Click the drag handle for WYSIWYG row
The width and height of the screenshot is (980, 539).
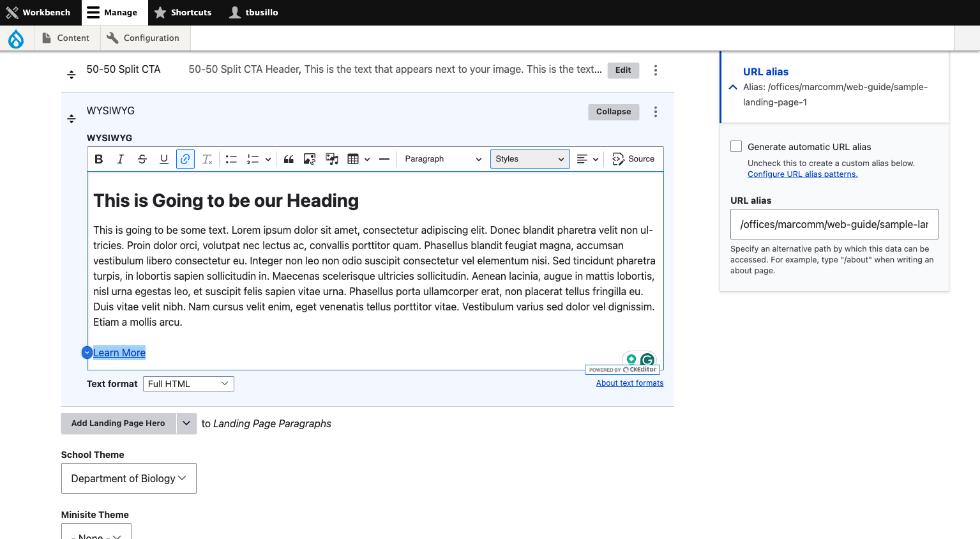pyautogui.click(x=72, y=119)
